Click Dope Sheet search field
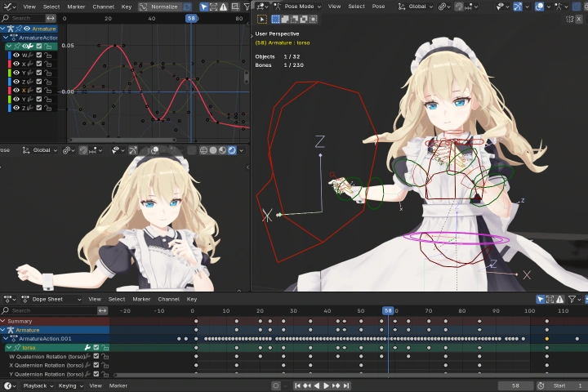 pyautogui.click(x=49, y=310)
